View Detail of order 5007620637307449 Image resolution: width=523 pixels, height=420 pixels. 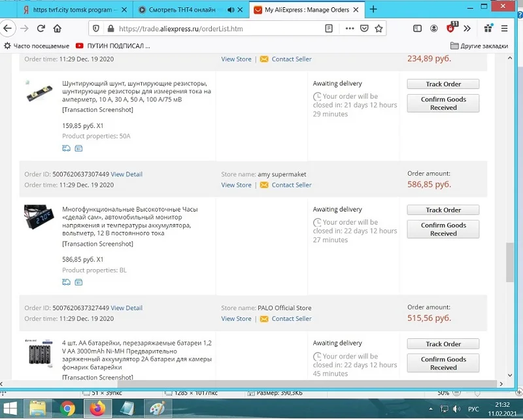126,174
